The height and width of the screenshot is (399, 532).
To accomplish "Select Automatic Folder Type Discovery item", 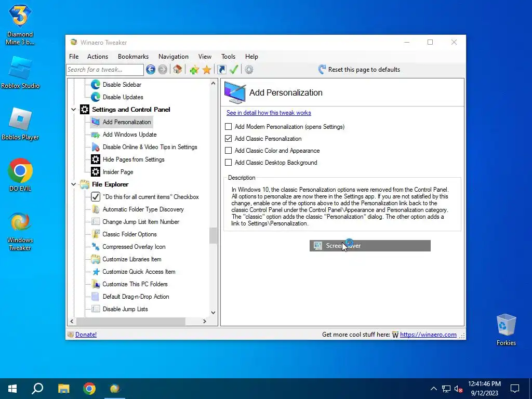I will pos(143,209).
